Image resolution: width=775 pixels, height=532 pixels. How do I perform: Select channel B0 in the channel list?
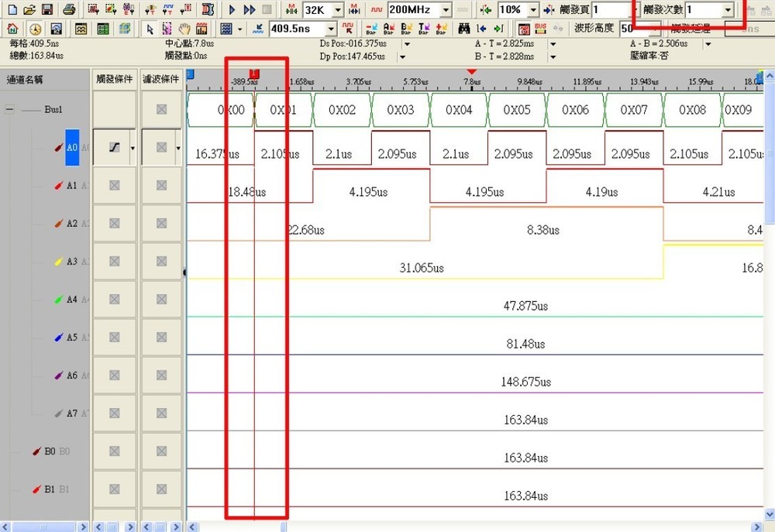pos(50,451)
